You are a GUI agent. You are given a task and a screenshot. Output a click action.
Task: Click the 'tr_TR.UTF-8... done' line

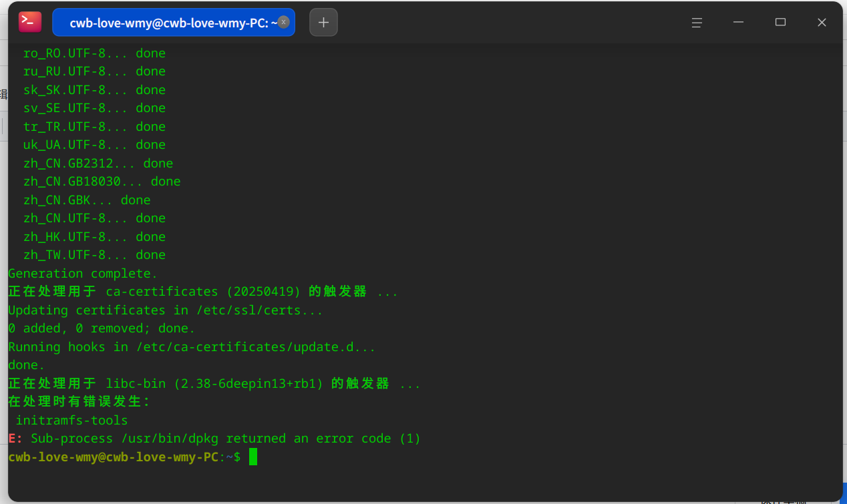pyautogui.click(x=94, y=127)
